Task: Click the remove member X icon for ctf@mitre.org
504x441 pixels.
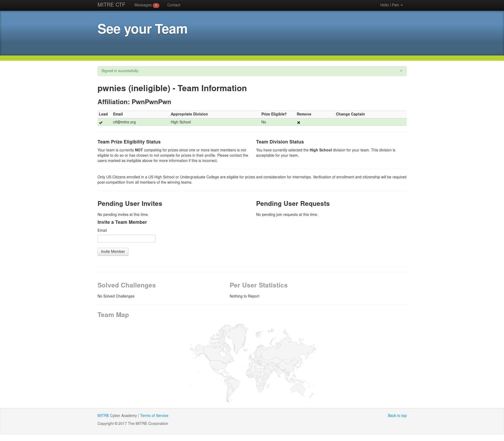Action: click(299, 122)
